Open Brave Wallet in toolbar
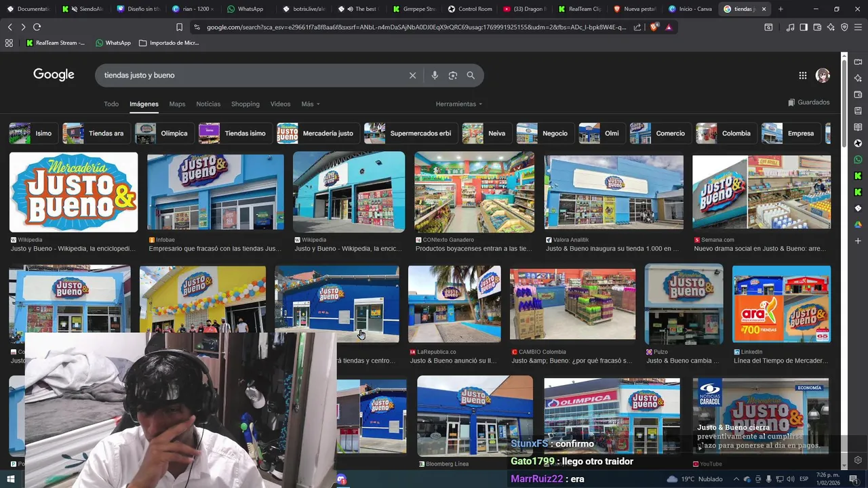This screenshot has width=868, height=488. click(x=817, y=27)
